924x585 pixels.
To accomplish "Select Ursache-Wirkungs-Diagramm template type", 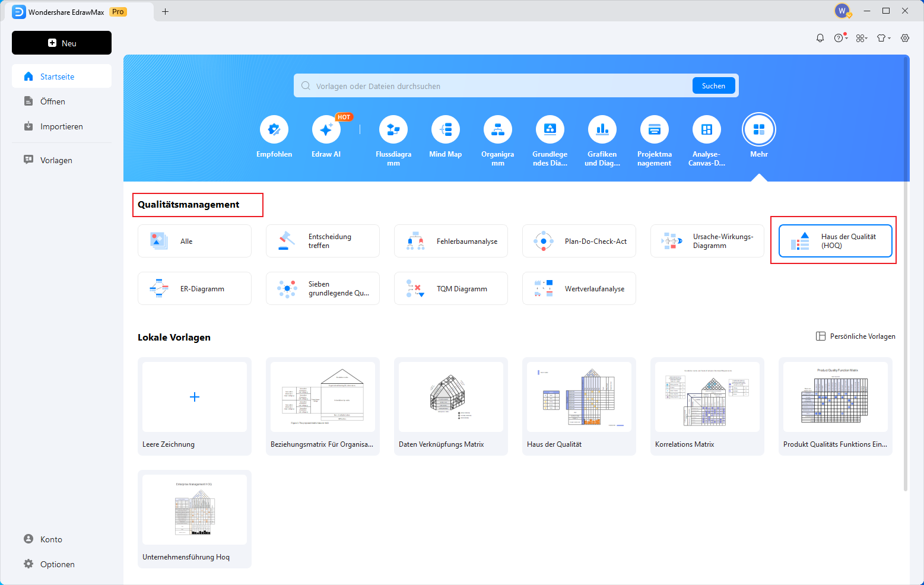I will (707, 241).
